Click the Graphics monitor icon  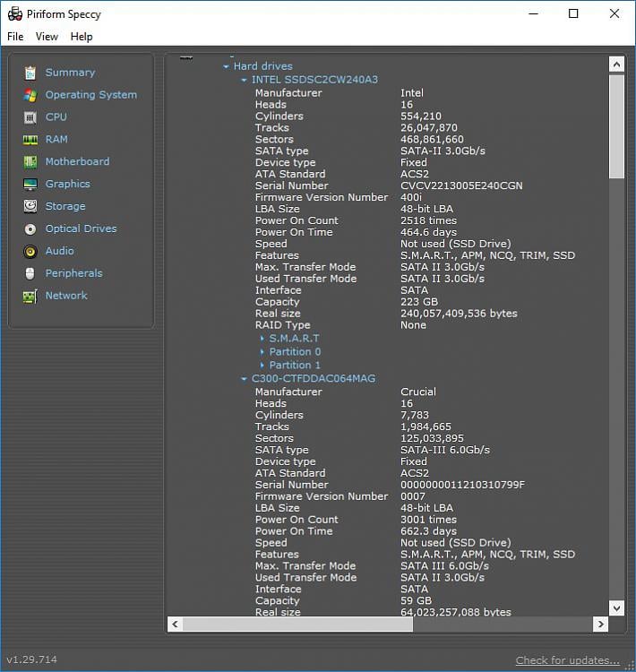tap(30, 185)
